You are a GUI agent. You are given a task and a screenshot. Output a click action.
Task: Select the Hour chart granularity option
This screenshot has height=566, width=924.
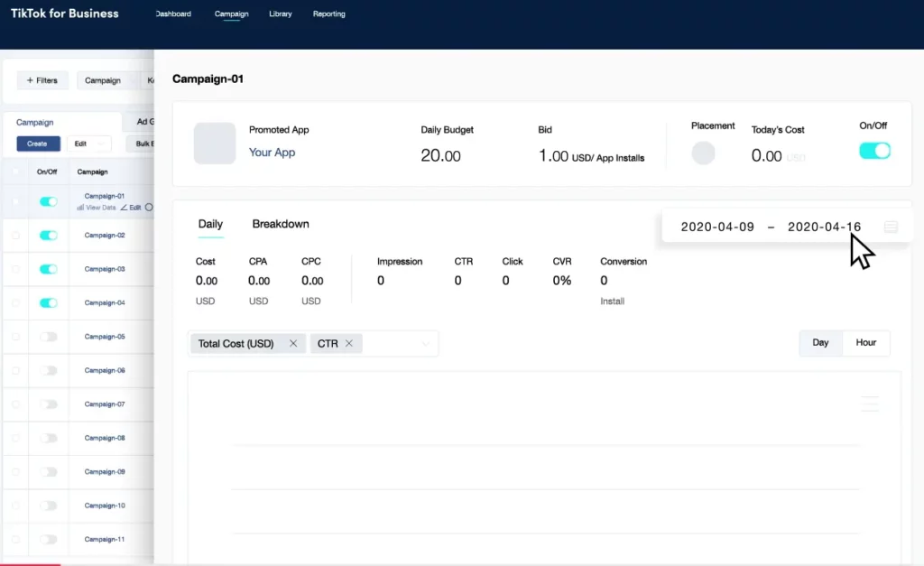pyautogui.click(x=866, y=343)
